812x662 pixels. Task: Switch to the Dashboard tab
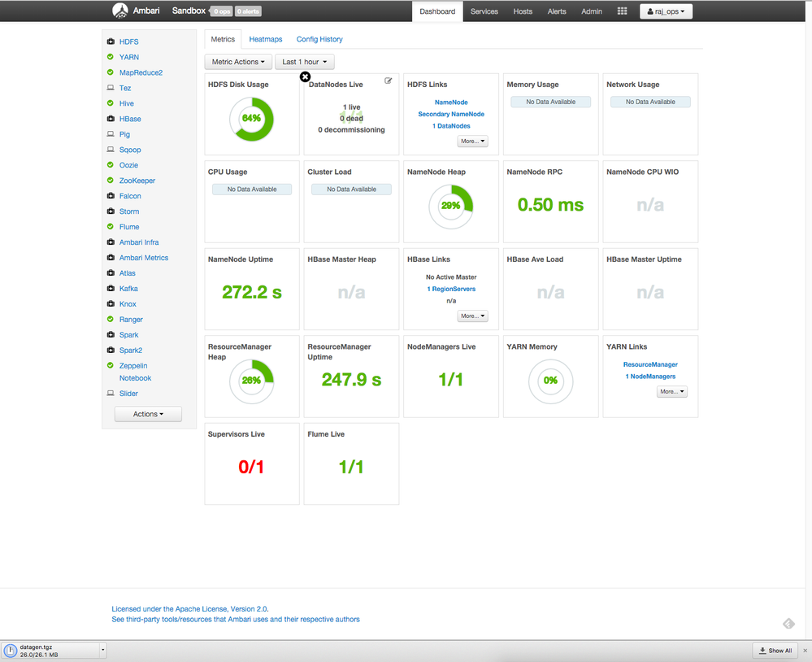(437, 11)
